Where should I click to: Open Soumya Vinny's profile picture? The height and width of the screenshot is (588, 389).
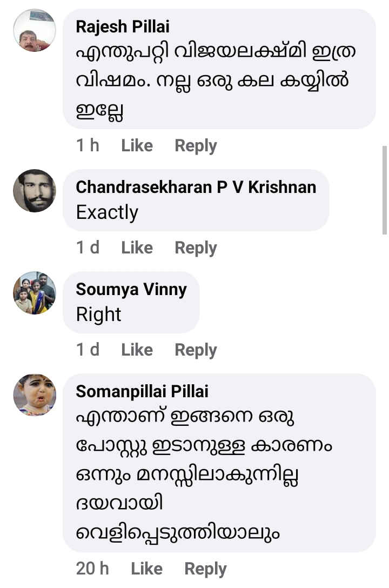(34, 293)
